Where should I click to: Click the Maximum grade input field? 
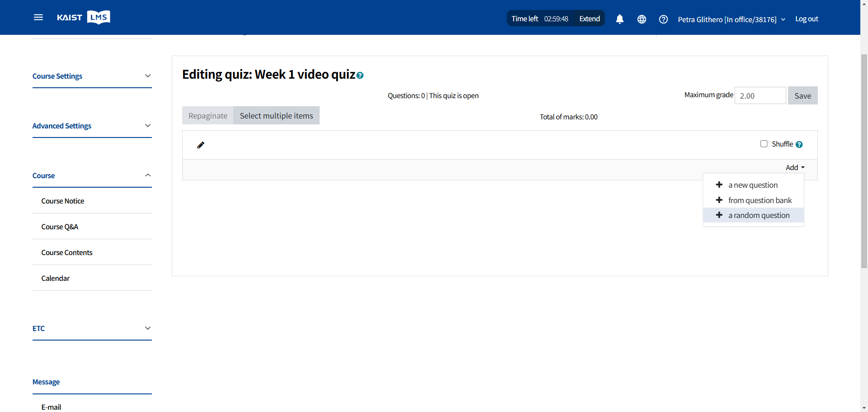pos(760,96)
